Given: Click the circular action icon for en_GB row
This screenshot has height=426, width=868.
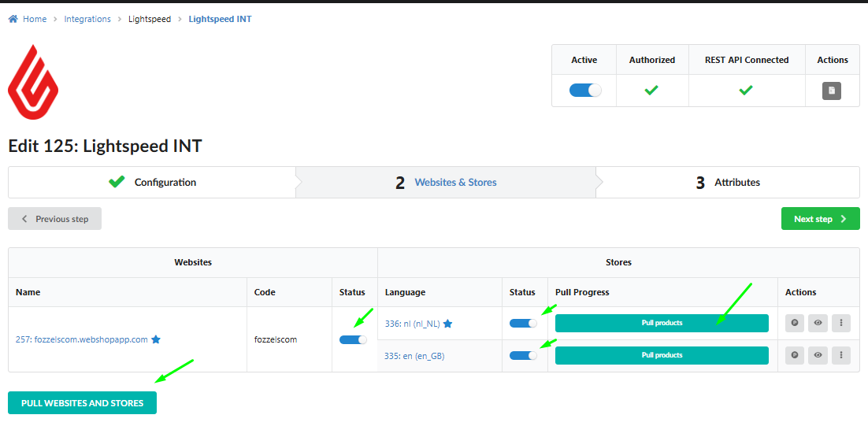Looking at the screenshot, I should (x=795, y=355).
